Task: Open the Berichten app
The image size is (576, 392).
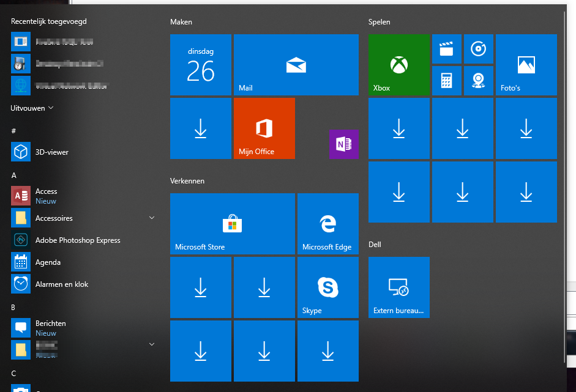Action: click(83, 328)
